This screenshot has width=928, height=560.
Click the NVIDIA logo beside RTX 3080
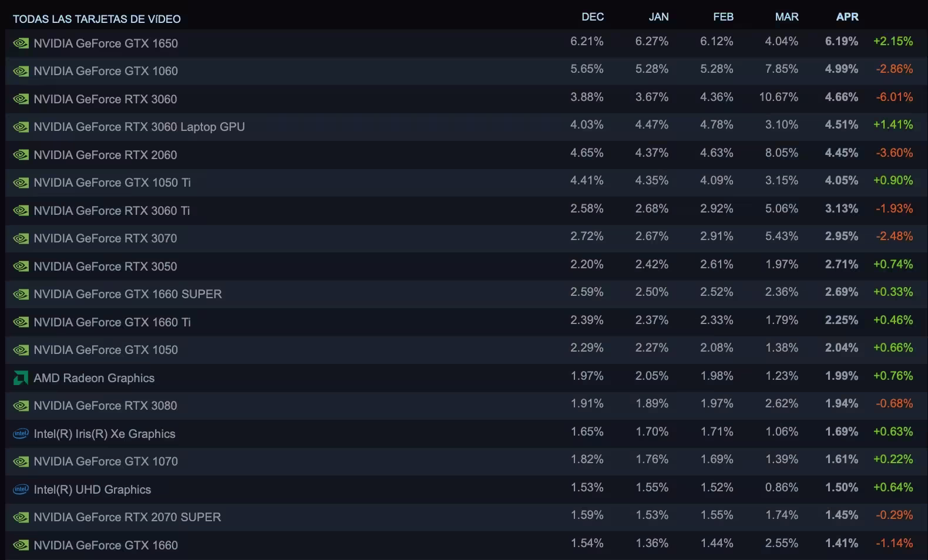coord(21,406)
